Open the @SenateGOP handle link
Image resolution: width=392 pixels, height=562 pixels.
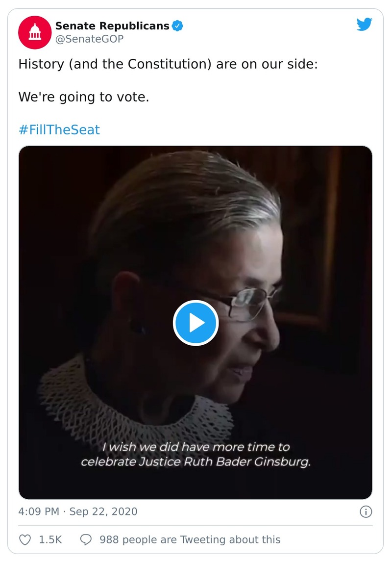coord(89,39)
